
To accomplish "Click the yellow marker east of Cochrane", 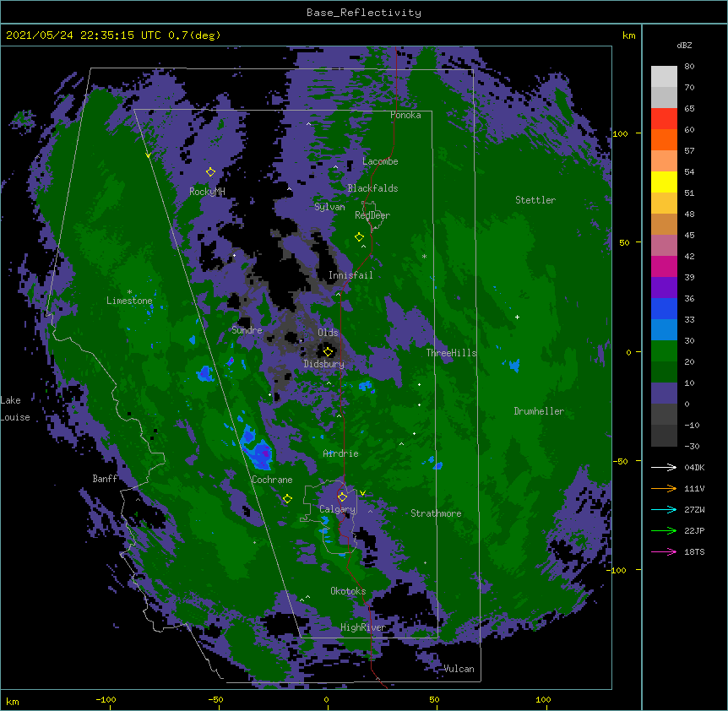I will click(x=287, y=499).
